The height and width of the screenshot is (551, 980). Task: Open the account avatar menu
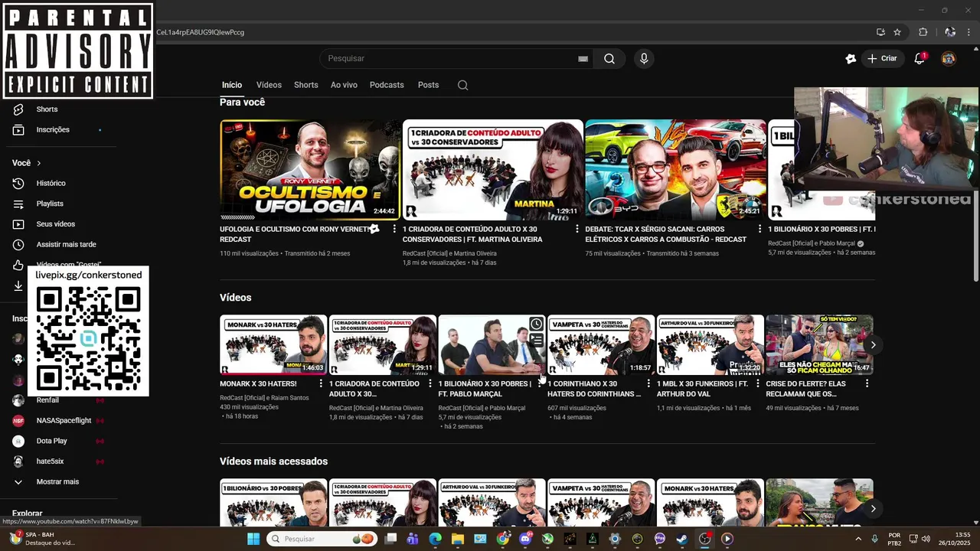coord(949,59)
